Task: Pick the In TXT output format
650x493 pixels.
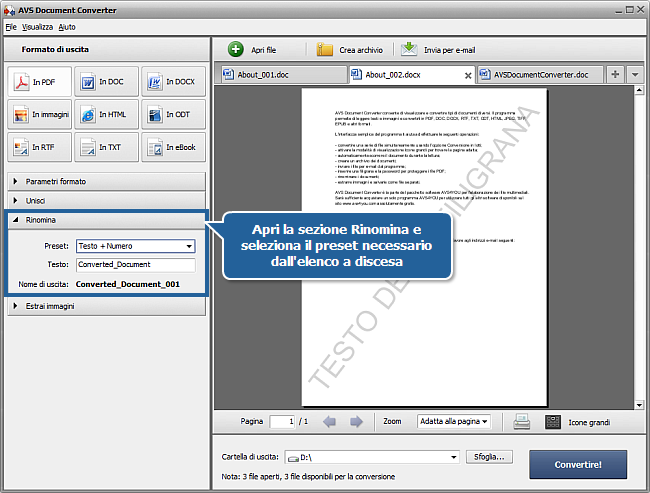Action: pyautogui.click(x=106, y=147)
